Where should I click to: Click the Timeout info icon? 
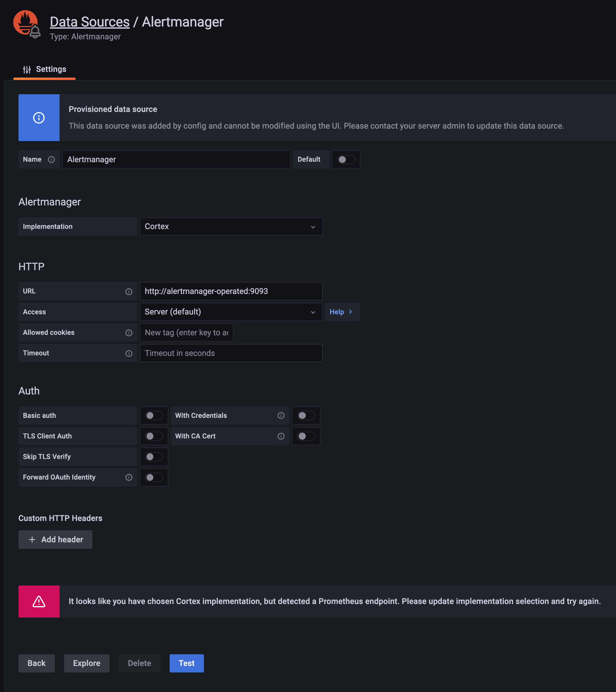(129, 353)
